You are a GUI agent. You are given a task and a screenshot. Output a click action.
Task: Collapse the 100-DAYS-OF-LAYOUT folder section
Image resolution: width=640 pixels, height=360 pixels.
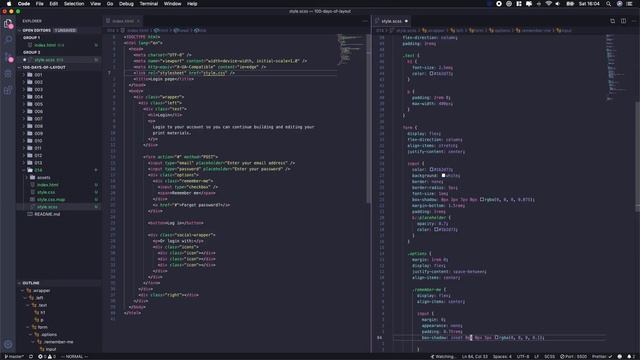(x=59, y=67)
